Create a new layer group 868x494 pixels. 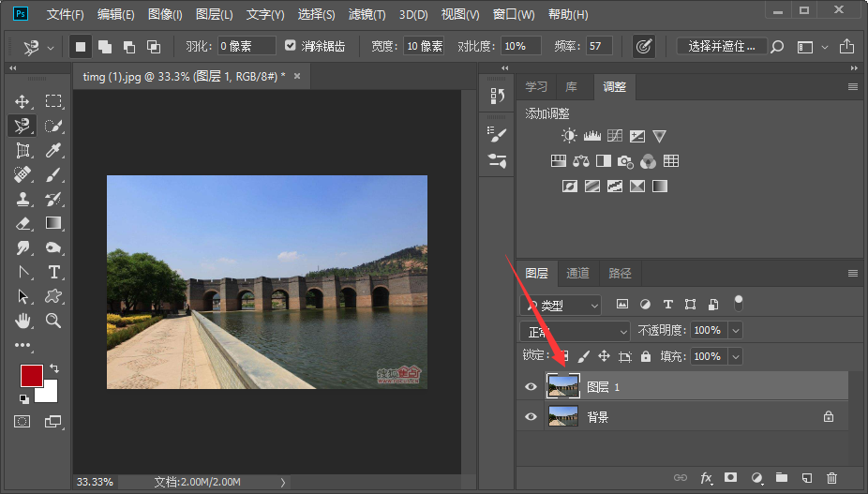tap(781, 477)
